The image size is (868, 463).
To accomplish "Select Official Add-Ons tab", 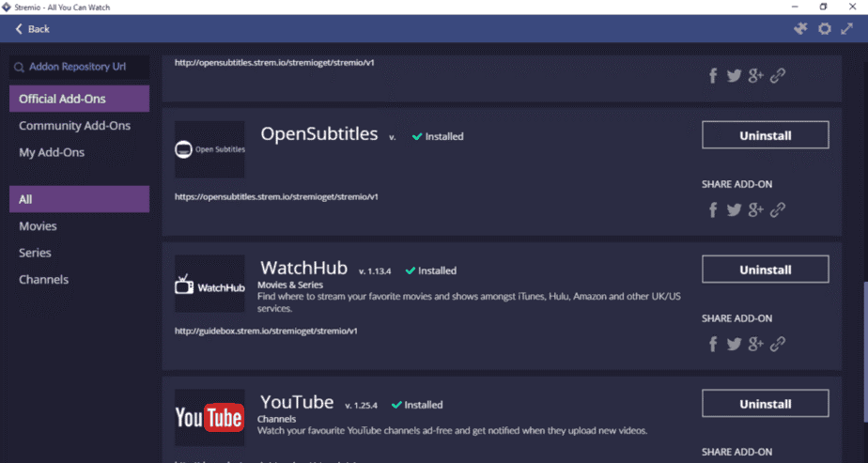I will point(79,99).
